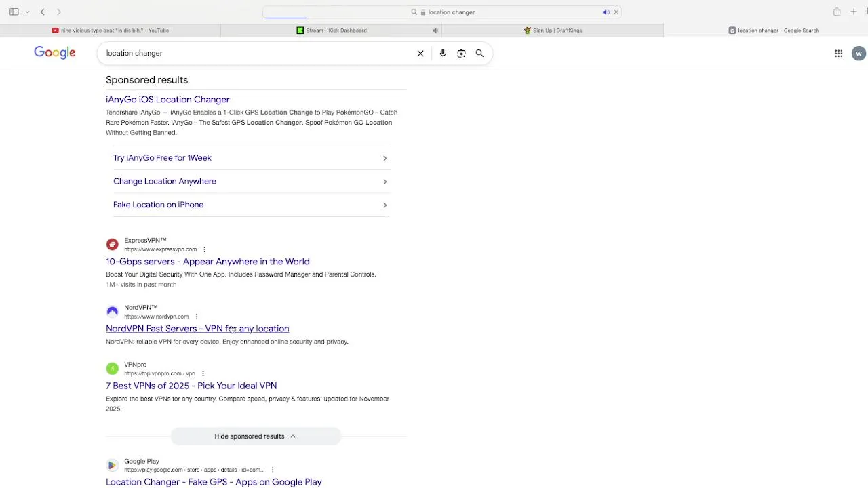
Task: Open NordVPN Fast Servers link
Action: [197, 329]
